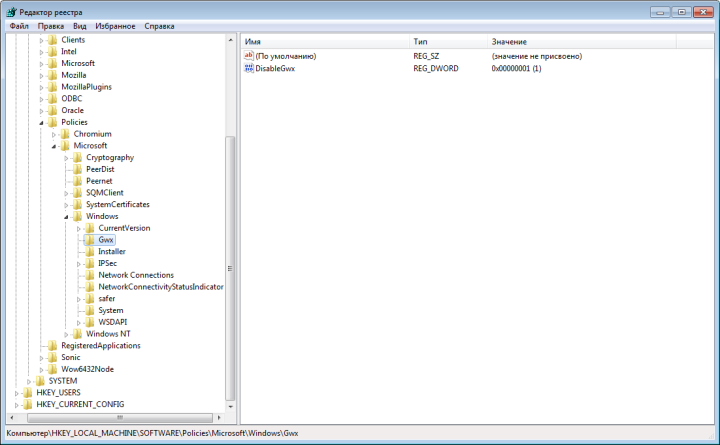Viewport: 720px width, 445px height.
Task: Minimize the Registry Editor window
Action: 660,12
